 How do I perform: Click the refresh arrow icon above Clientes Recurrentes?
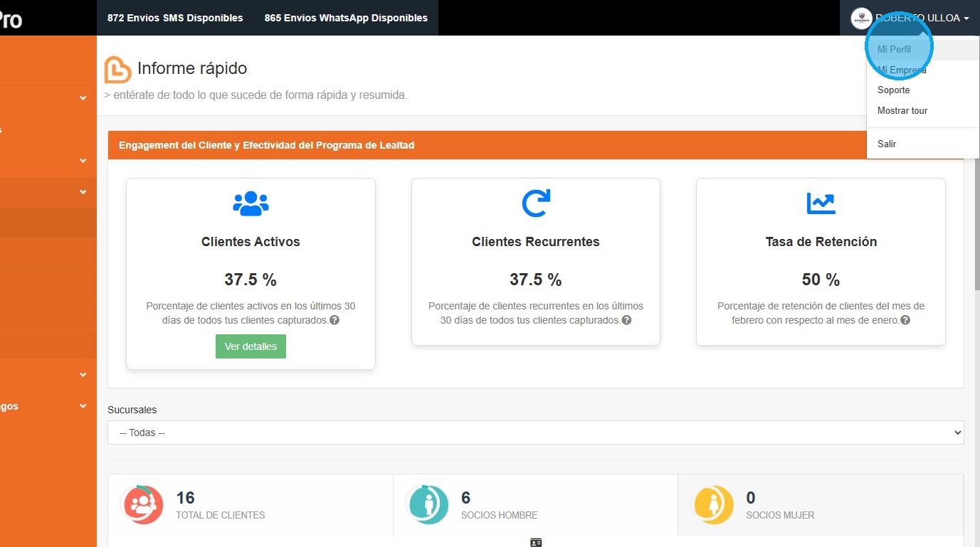[x=536, y=203]
